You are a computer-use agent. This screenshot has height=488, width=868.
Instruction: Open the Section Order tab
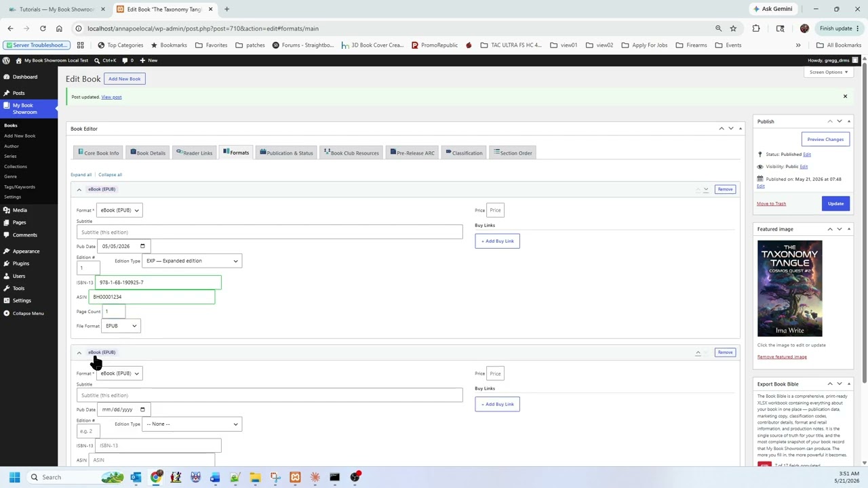tap(513, 153)
